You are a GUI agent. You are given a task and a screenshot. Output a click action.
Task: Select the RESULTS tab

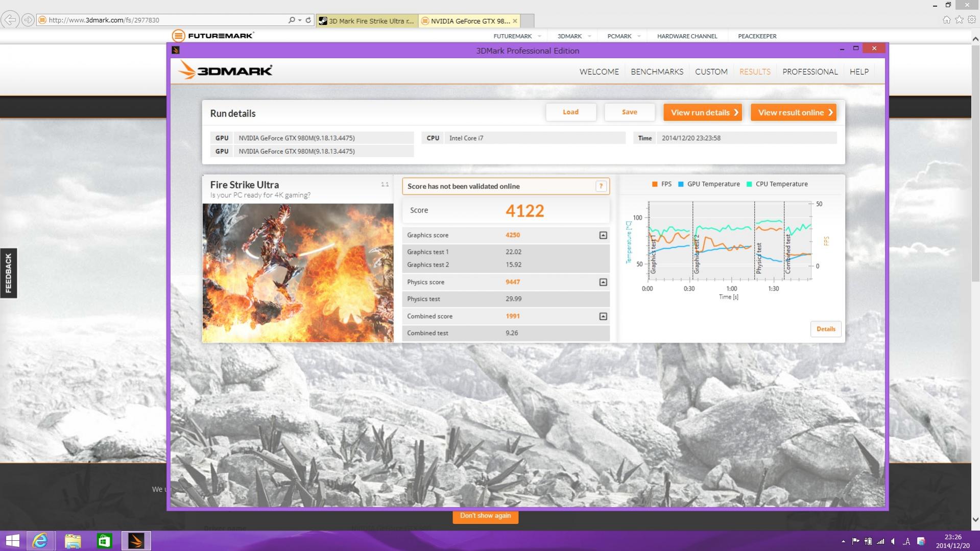(x=755, y=71)
